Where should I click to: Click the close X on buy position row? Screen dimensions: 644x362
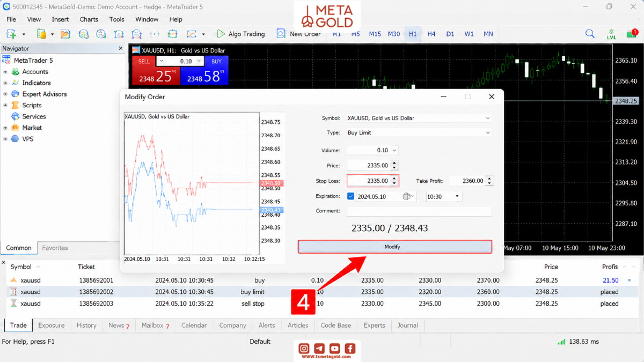coord(630,280)
